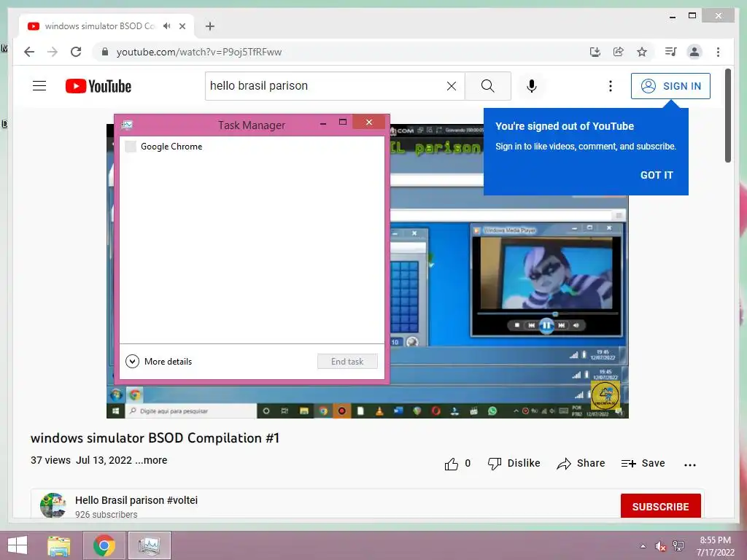
Task: Click the SIGN IN button
Action: [x=670, y=86]
